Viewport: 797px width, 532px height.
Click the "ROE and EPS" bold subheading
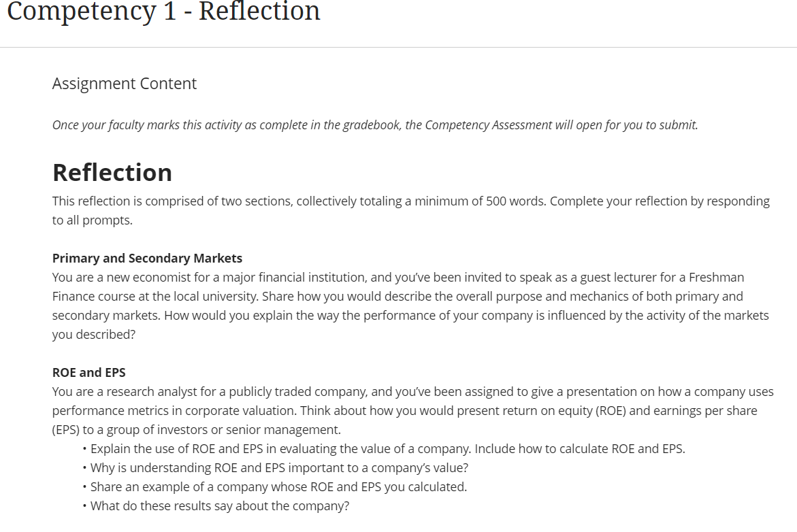[x=89, y=372]
